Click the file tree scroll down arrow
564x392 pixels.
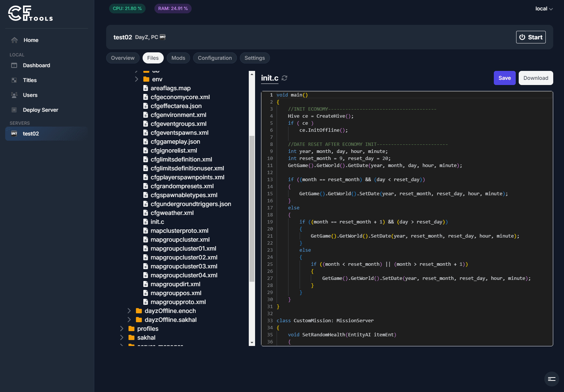tap(252, 343)
